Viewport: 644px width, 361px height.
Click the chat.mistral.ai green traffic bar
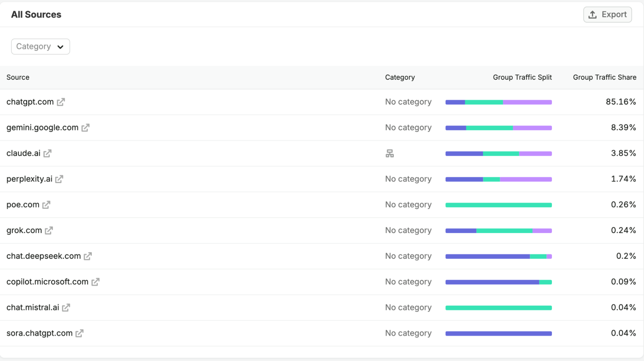[x=499, y=308]
